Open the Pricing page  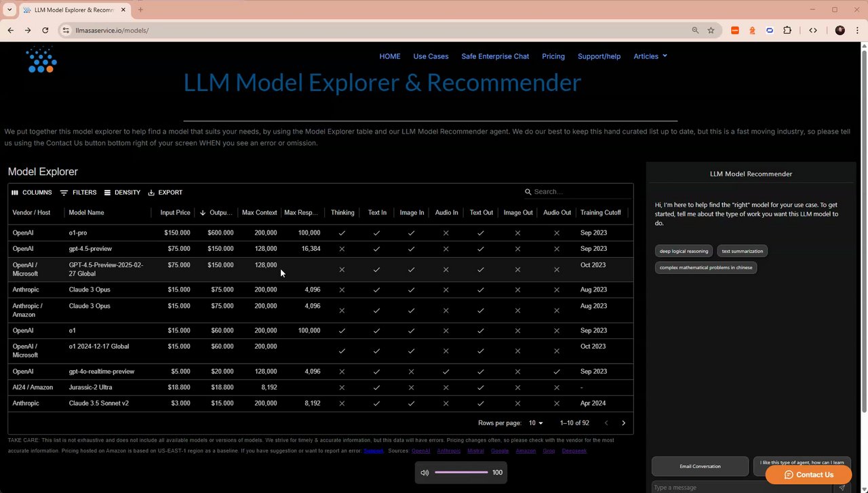click(x=553, y=56)
